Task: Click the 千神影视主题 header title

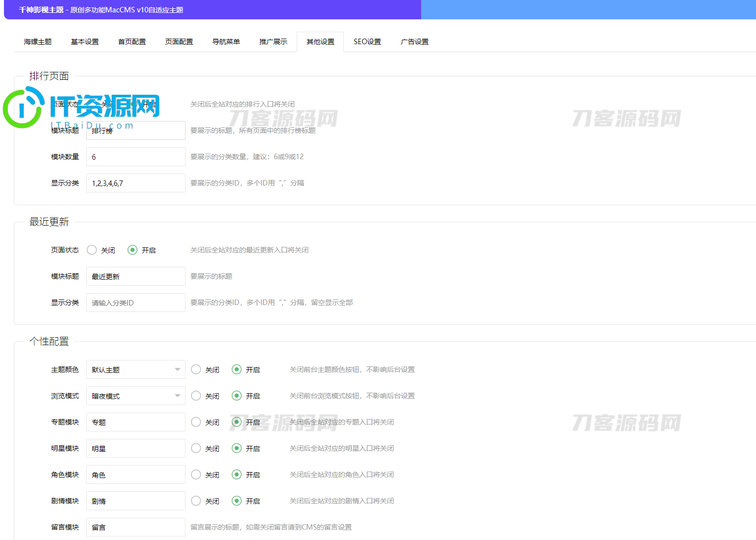Action: (41, 10)
